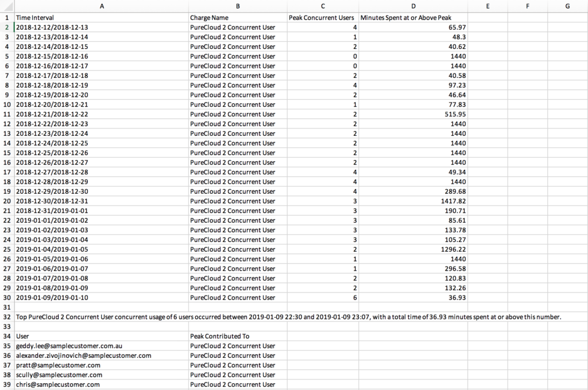Select scully@samplecustomer.com cell
588x390 pixels.
pyautogui.click(x=102, y=375)
